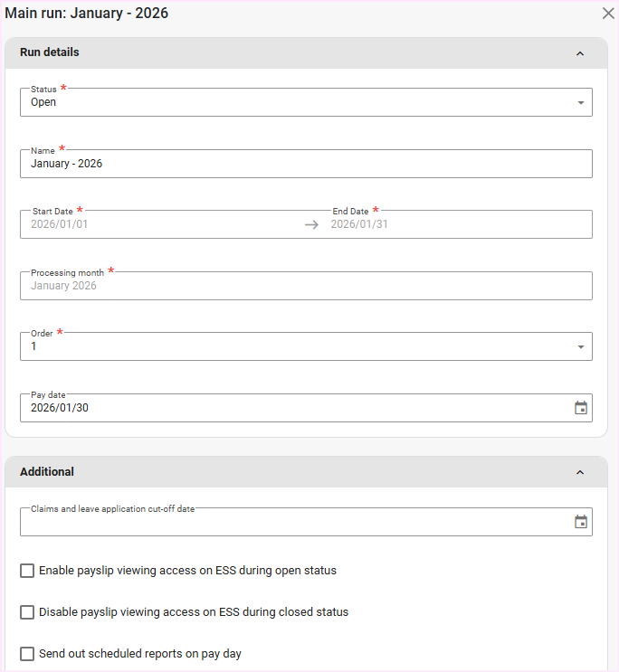
Task: Click the claims and leave cut-off date field
Action: (x=290, y=522)
